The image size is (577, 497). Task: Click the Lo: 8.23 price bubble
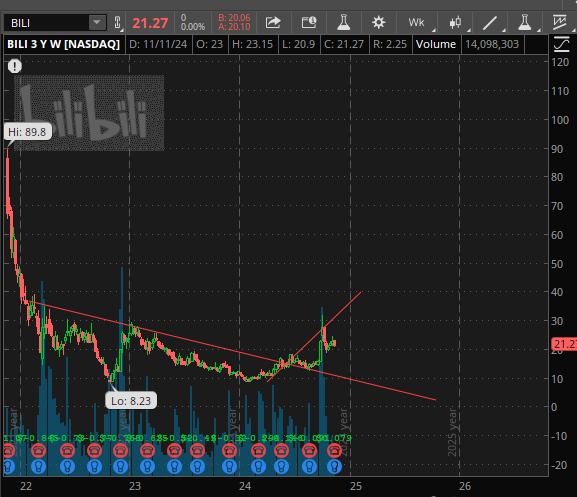point(131,401)
